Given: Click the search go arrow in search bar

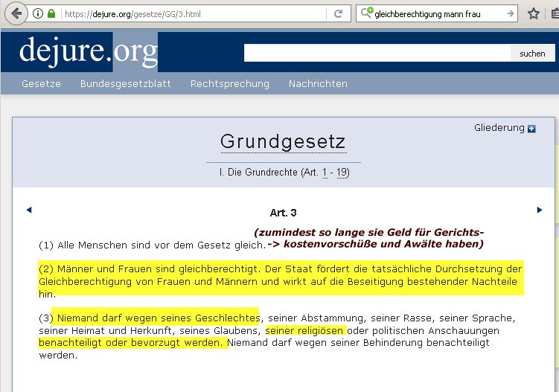Looking at the screenshot, I should [511, 14].
